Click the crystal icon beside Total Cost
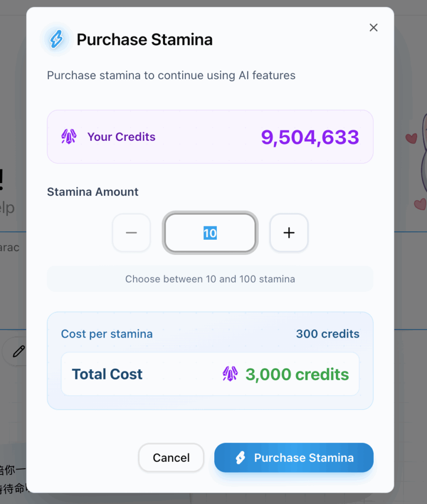The width and height of the screenshot is (427, 504). (x=230, y=374)
